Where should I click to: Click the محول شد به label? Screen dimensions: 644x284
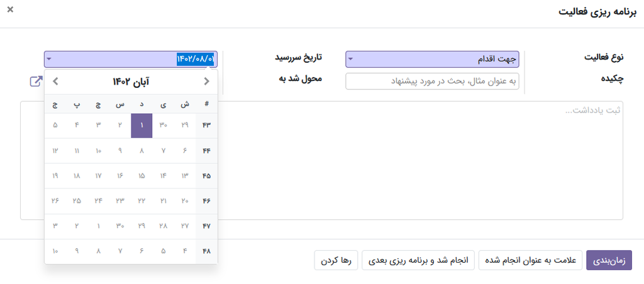click(300, 79)
